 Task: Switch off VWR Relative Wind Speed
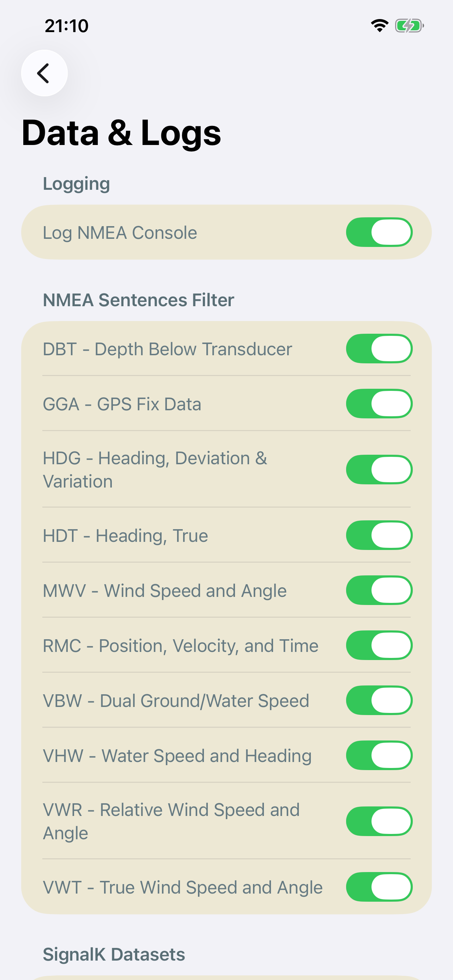coord(379,821)
